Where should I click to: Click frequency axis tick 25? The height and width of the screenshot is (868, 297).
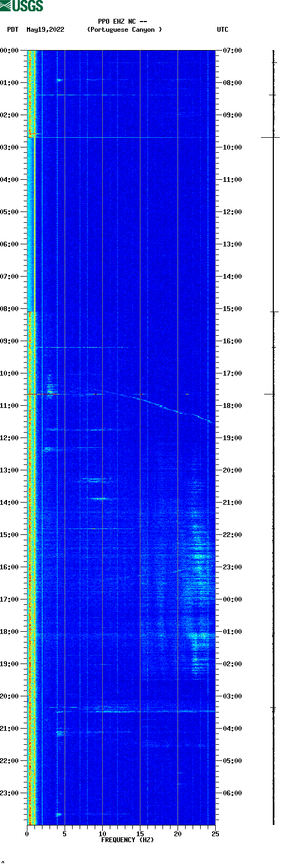215,834
